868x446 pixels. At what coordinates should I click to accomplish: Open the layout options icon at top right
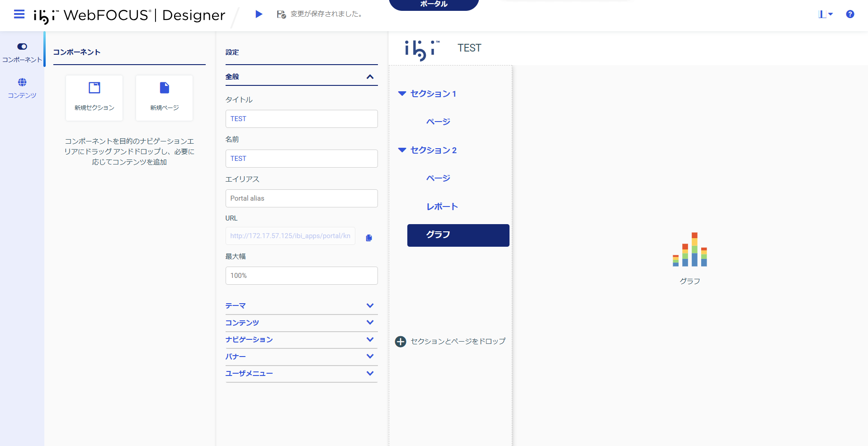point(824,14)
